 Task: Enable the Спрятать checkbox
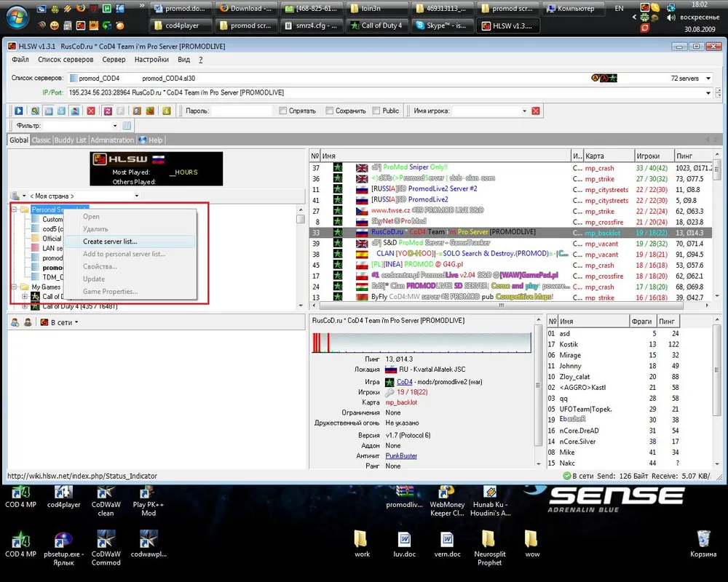click(x=283, y=111)
